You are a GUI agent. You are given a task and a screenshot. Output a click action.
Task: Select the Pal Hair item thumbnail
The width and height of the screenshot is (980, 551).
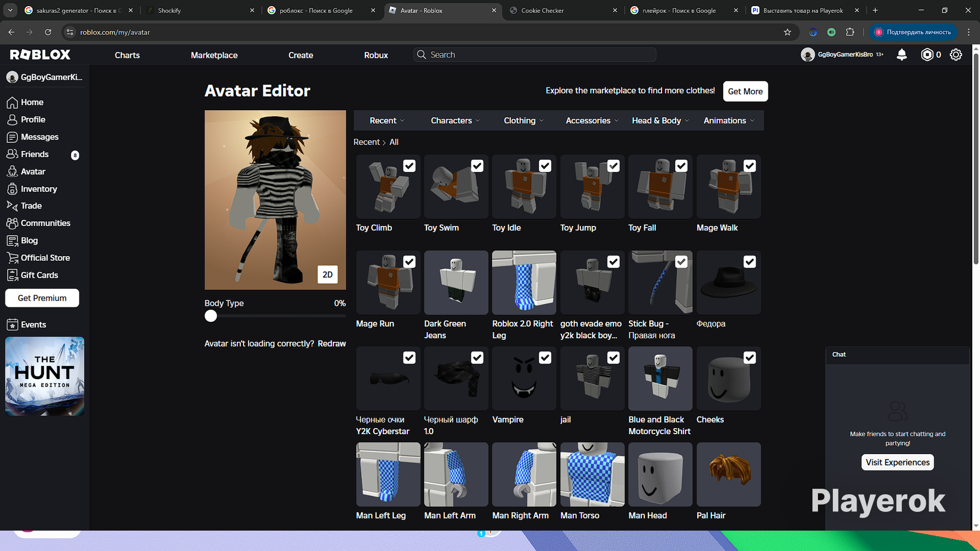pyautogui.click(x=729, y=474)
